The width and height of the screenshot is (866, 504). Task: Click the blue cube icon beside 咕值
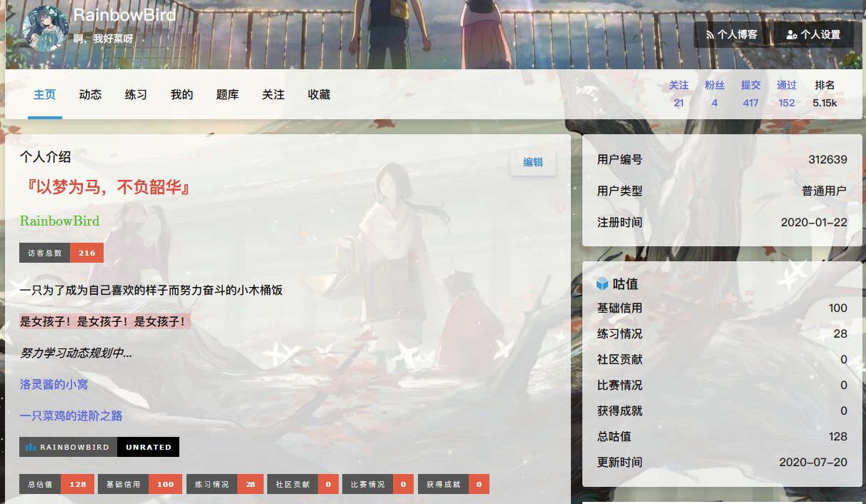coord(602,284)
